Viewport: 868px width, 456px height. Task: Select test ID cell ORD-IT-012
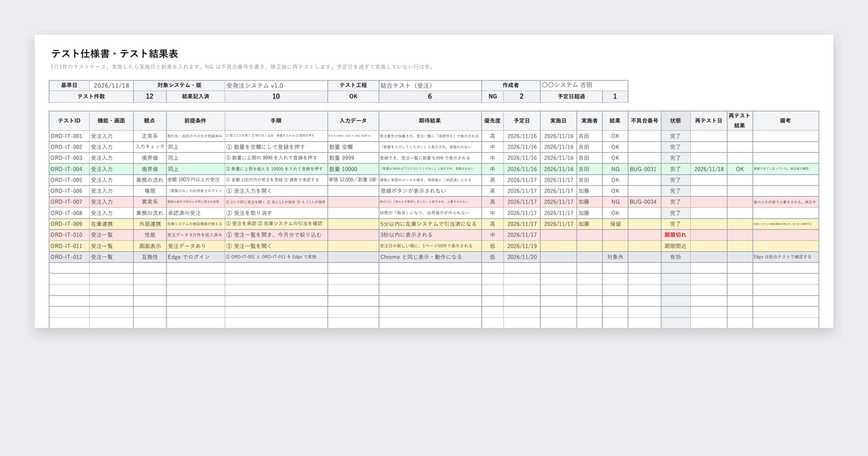[x=69, y=257]
